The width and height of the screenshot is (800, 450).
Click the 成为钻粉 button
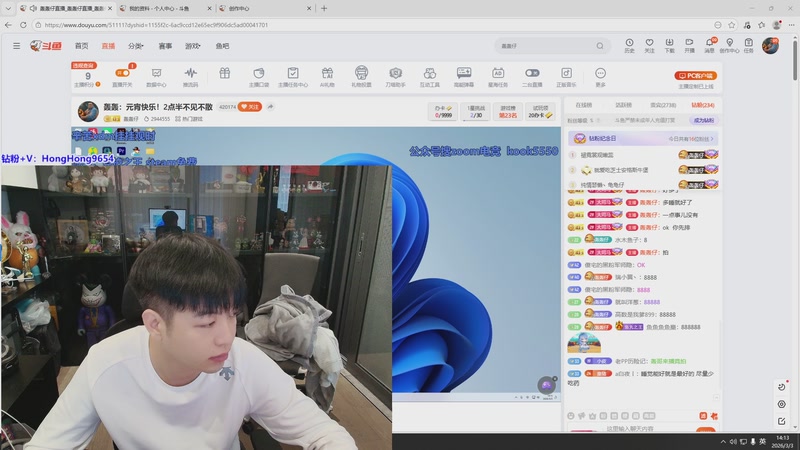(x=702, y=120)
